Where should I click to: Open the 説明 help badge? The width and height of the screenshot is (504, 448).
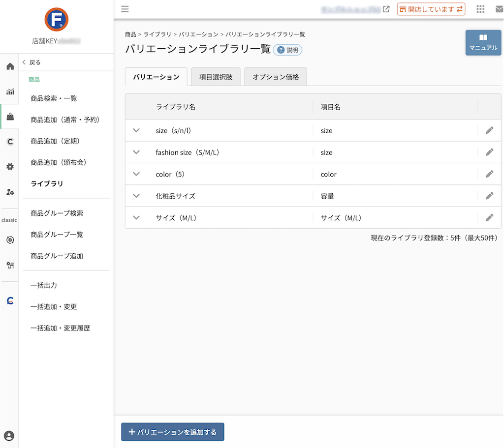point(287,50)
